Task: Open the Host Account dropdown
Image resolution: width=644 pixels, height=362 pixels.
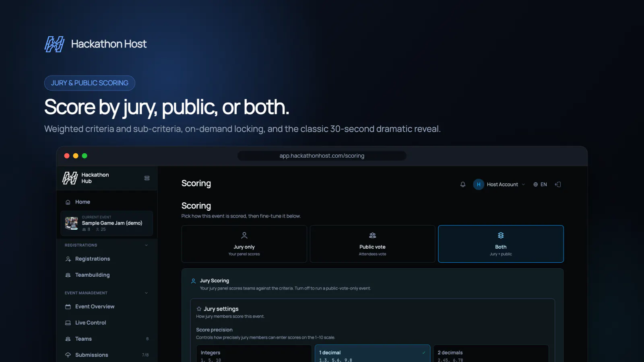Action: 500,184
